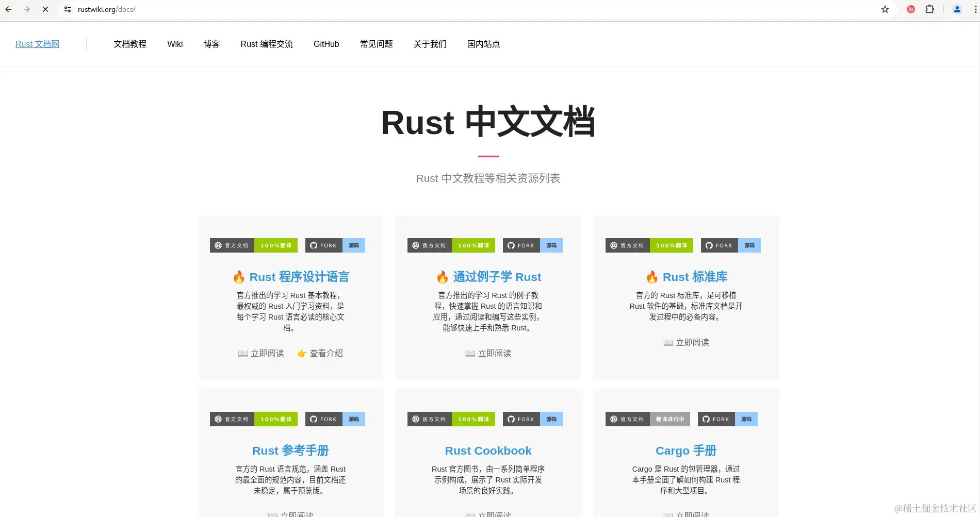Click the site info icon in address bar

click(x=67, y=9)
